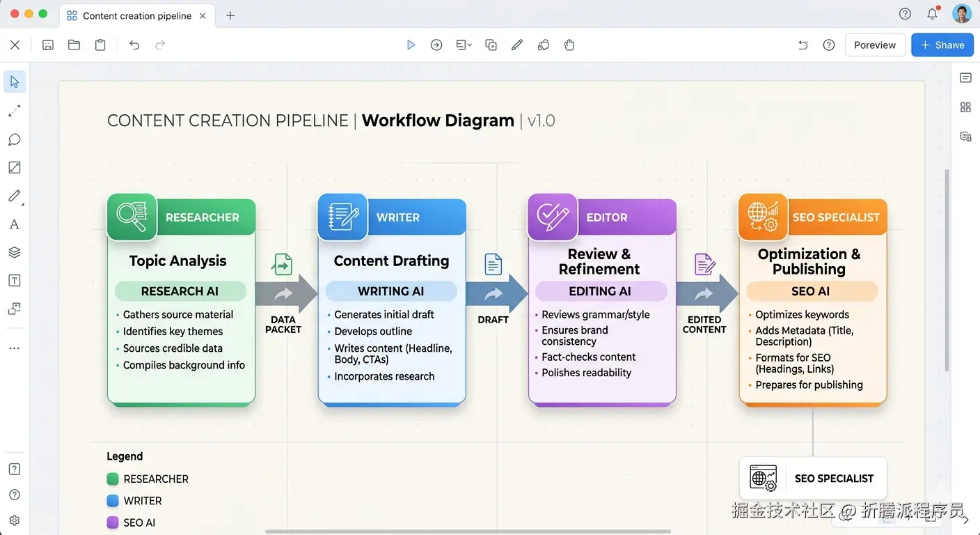Image resolution: width=980 pixels, height=535 pixels.
Task: Close the Content creation pipeline tab
Action: (x=203, y=15)
